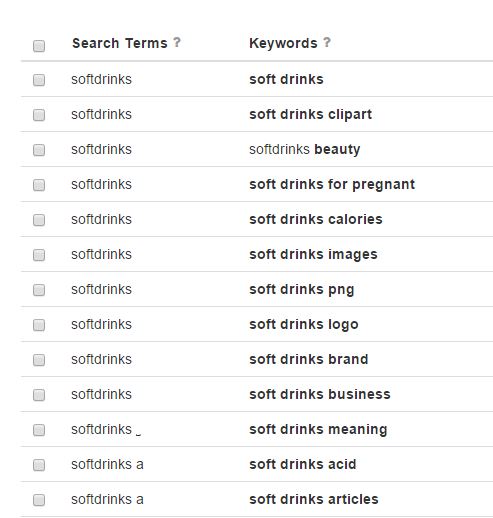This screenshot has height=518, width=493.
Task: Check the 'soft drinks png' row box
Action: pyautogui.click(x=39, y=290)
